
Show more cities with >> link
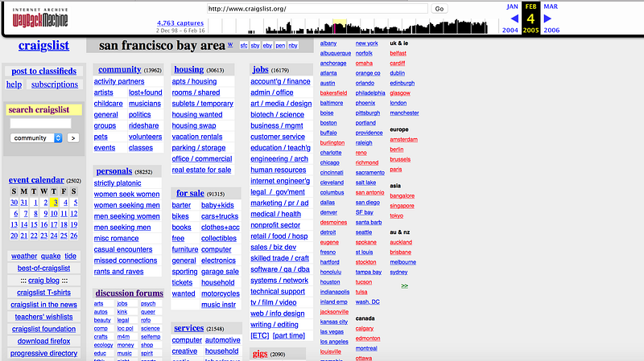tap(405, 286)
